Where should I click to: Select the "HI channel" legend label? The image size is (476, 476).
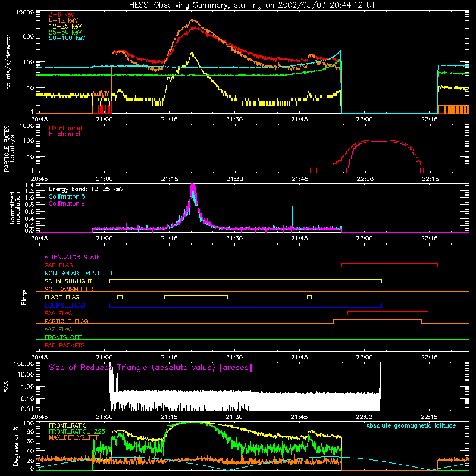pyautogui.click(x=64, y=134)
